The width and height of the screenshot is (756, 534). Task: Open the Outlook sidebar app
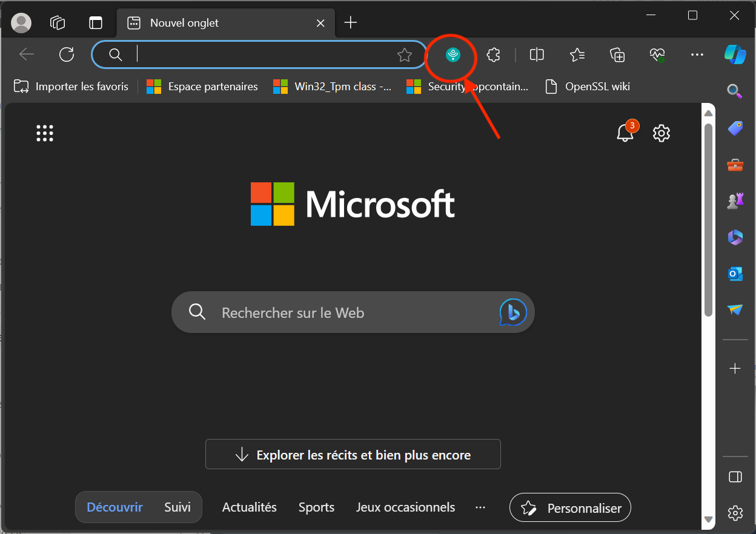pyautogui.click(x=735, y=274)
